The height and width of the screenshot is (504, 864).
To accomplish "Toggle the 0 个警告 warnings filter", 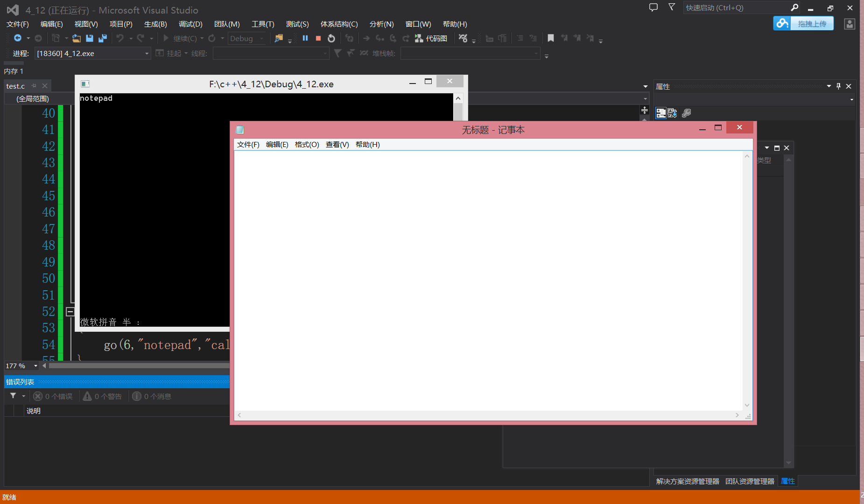I will (103, 396).
